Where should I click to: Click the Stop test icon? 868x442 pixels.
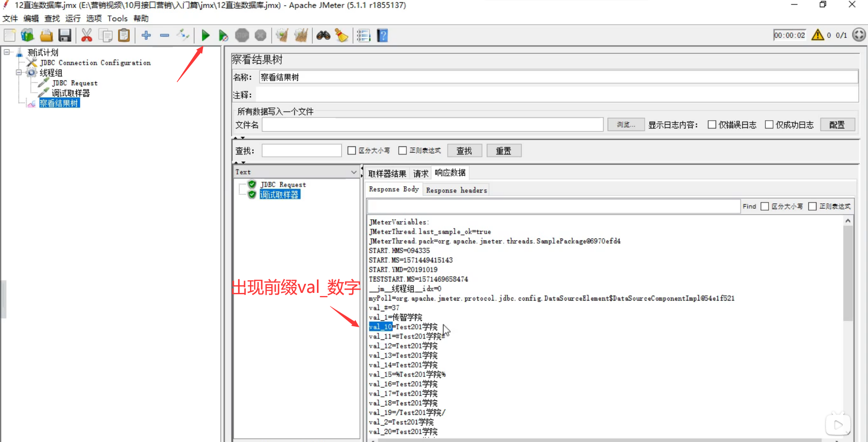(242, 35)
